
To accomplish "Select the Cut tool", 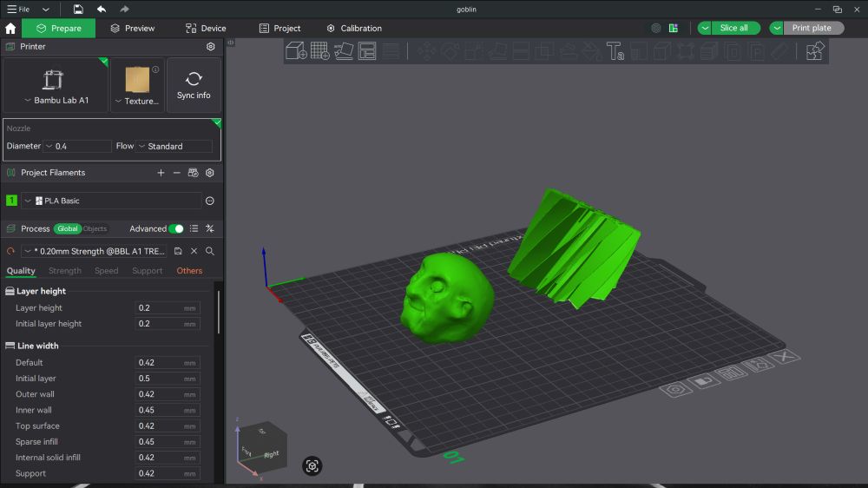I will tap(521, 51).
